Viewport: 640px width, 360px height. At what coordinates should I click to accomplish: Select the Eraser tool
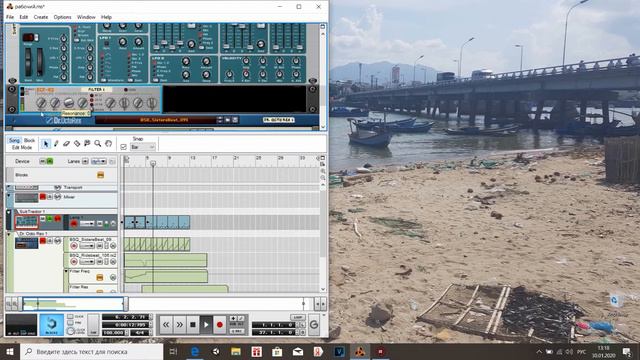coord(67,143)
